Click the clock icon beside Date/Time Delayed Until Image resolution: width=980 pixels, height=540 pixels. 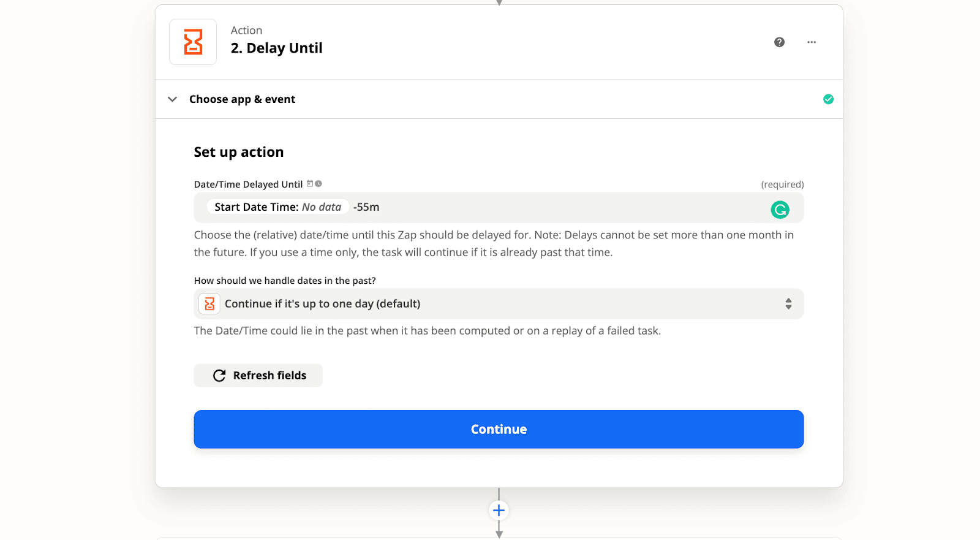coord(318,184)
